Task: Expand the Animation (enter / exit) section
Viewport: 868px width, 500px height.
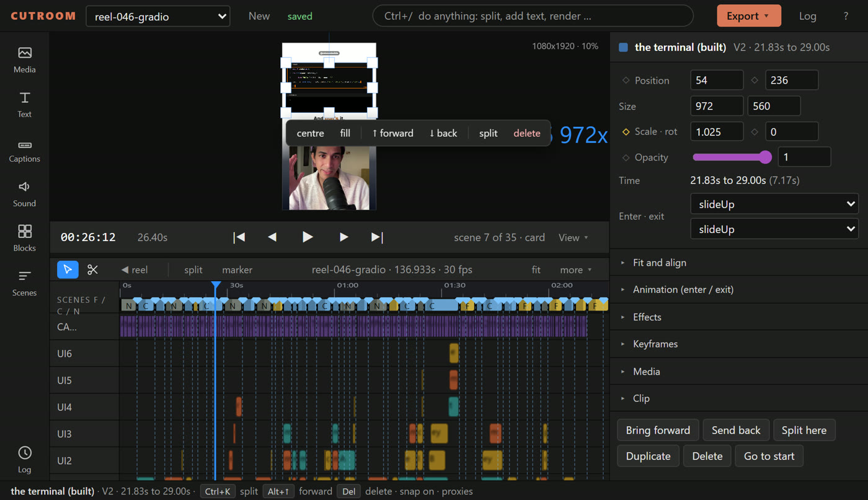Action: [739, 289]
